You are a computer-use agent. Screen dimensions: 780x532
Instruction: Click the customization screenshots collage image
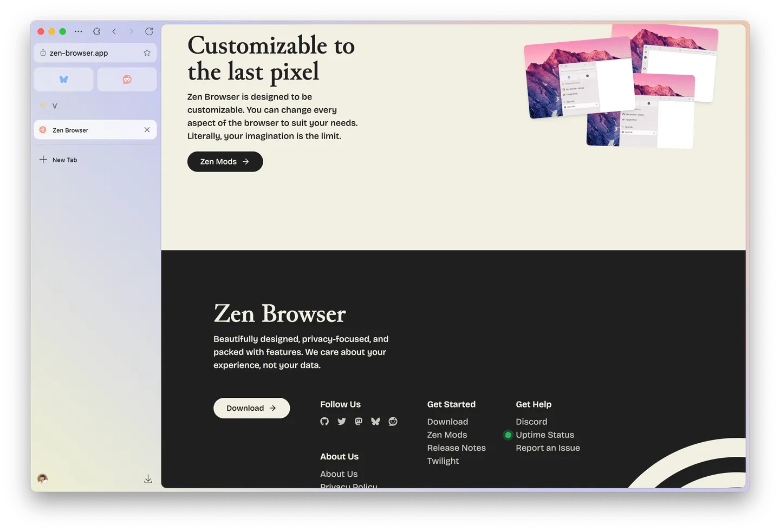(621, 87)
